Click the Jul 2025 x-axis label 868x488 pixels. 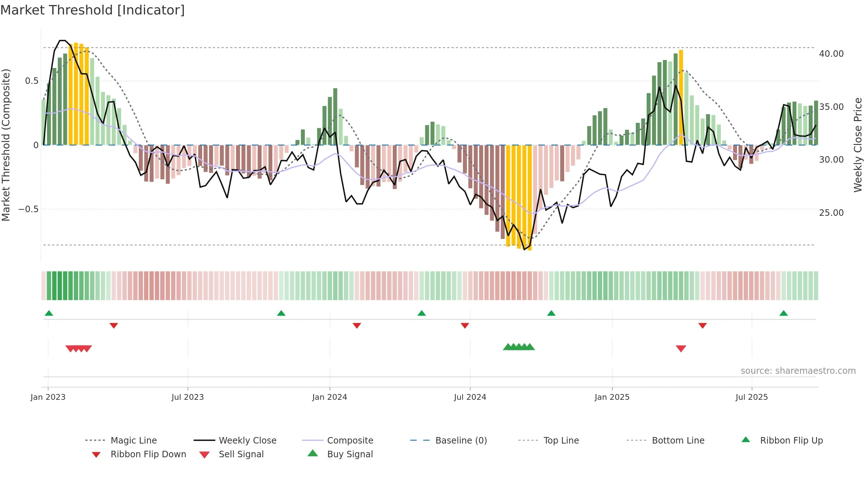(x=752, y=397)
